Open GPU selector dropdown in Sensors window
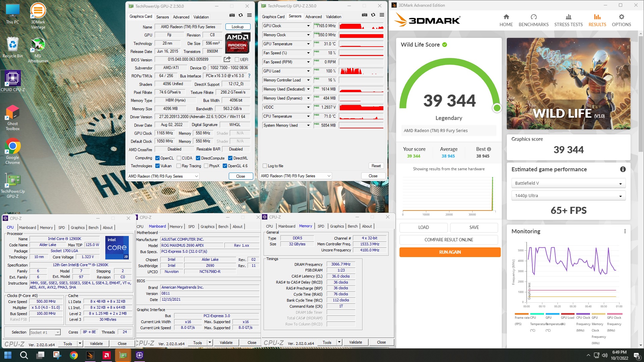 click(x=296, y=176)
